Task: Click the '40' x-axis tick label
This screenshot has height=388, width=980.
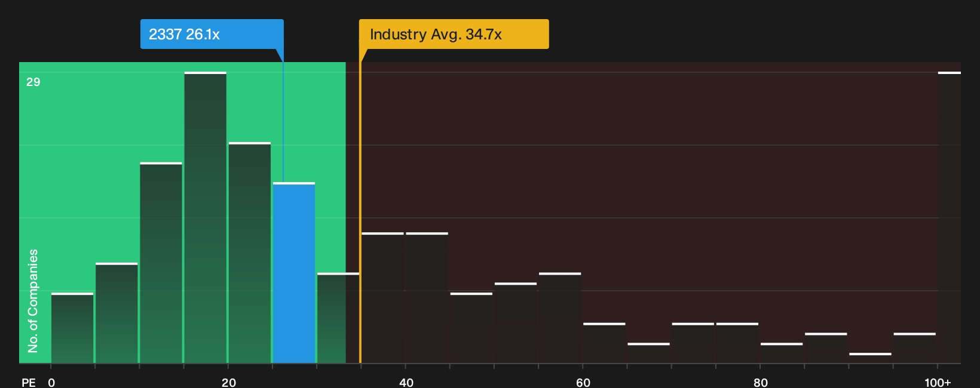Action: (x=406, y=382)
